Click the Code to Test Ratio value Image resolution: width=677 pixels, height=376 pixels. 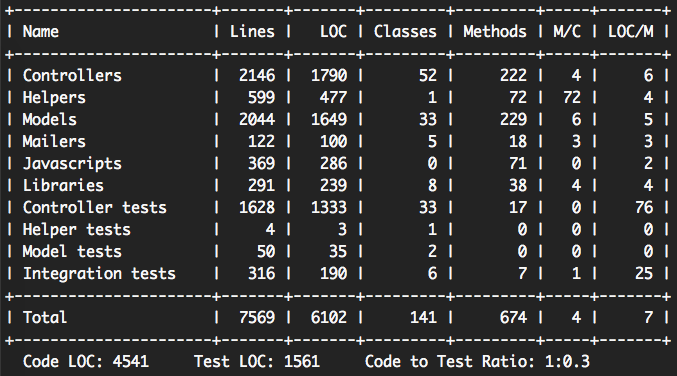coord(567,361)
